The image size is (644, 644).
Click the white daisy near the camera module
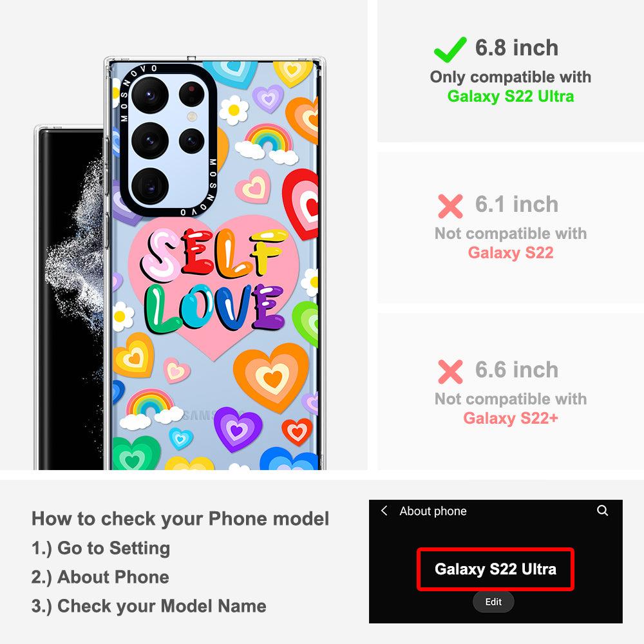pos(234,110)
